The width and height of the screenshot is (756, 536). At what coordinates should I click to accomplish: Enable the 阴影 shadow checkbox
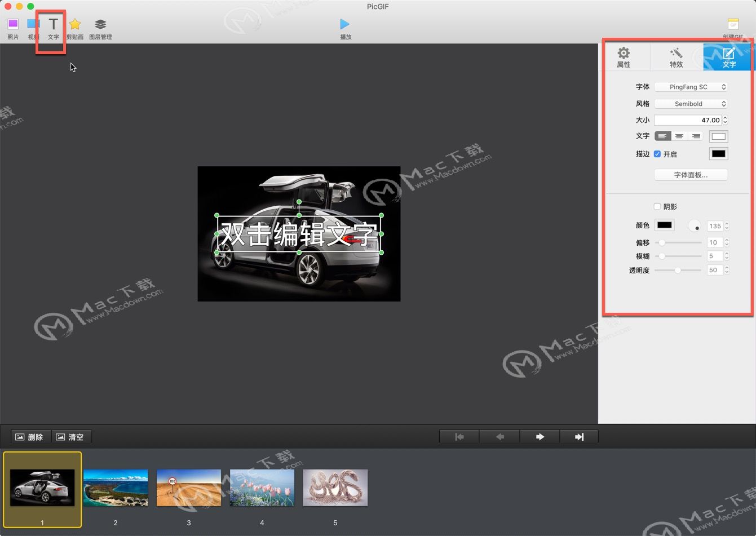pyautogui.click(x=657, y=206)
